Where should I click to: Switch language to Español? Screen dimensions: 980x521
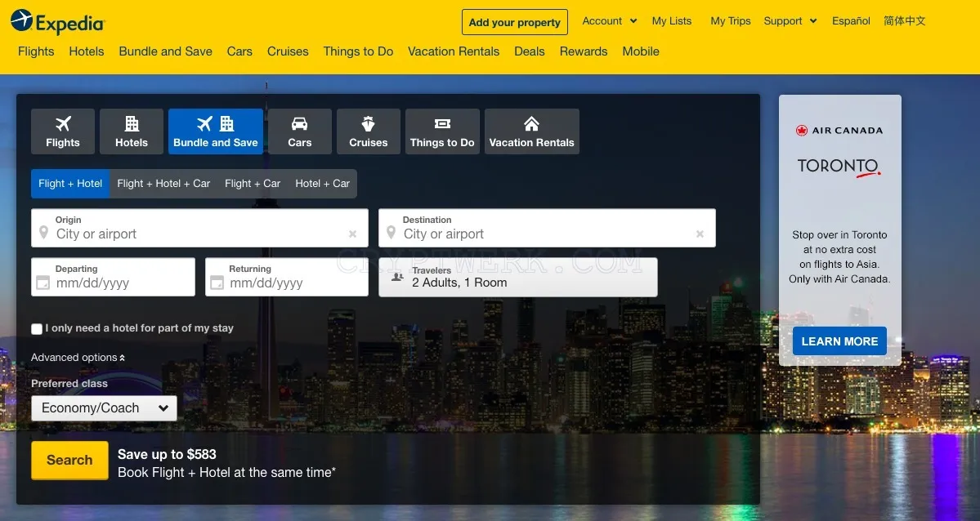coord(851,20)
